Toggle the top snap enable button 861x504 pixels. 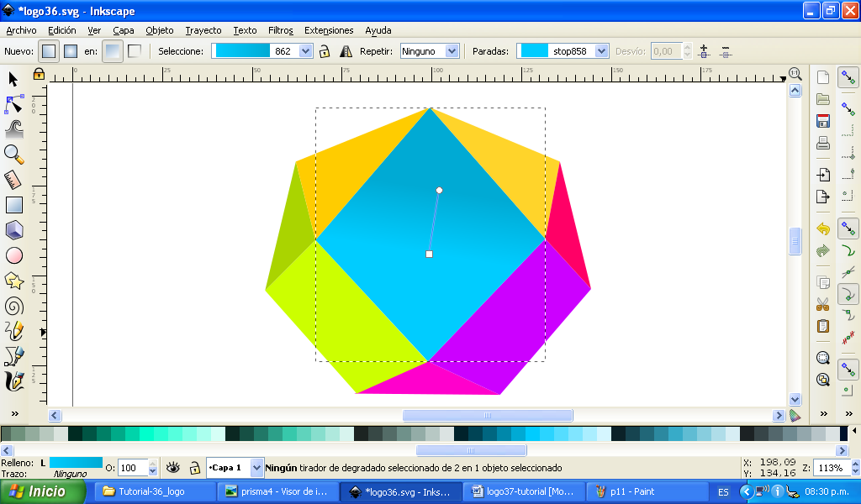(x=848, y=77)
